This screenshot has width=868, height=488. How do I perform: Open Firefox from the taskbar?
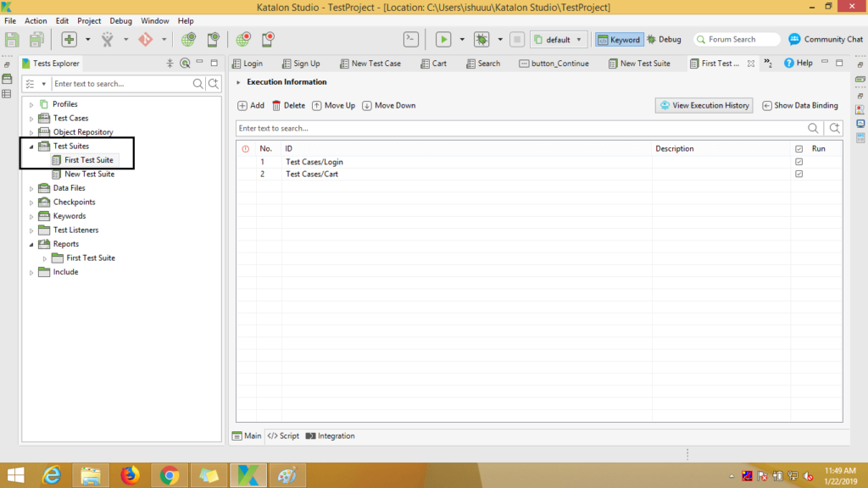(x=130, y=475)
